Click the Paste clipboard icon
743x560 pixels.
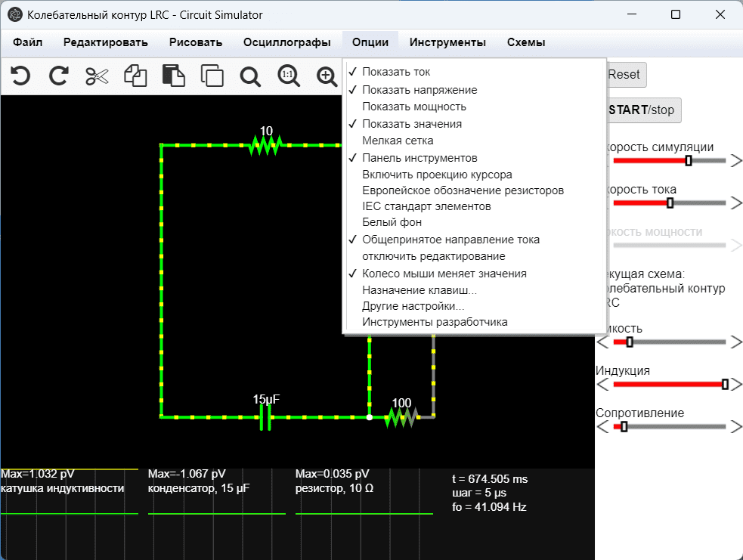click(174, 76)
